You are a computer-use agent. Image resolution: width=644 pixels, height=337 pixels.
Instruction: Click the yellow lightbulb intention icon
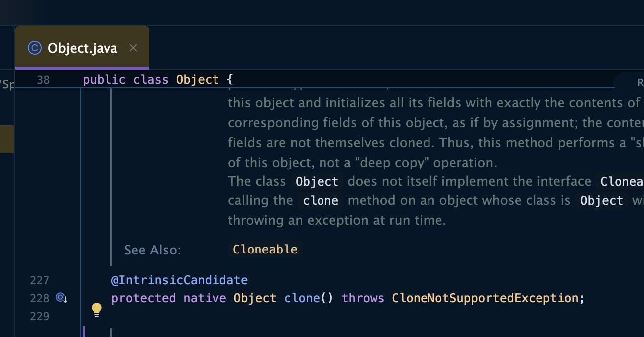(97, 310)
